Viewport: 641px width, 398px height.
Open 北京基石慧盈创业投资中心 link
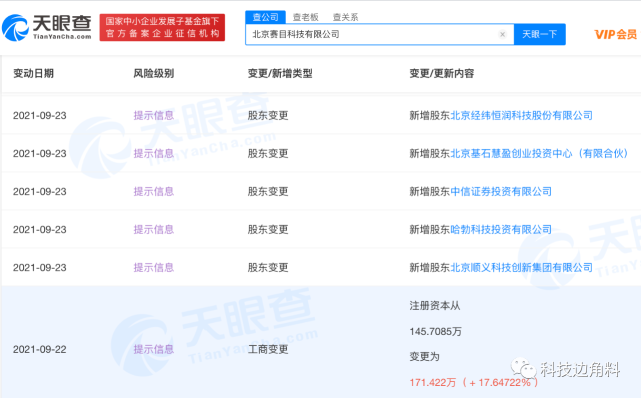539,154
